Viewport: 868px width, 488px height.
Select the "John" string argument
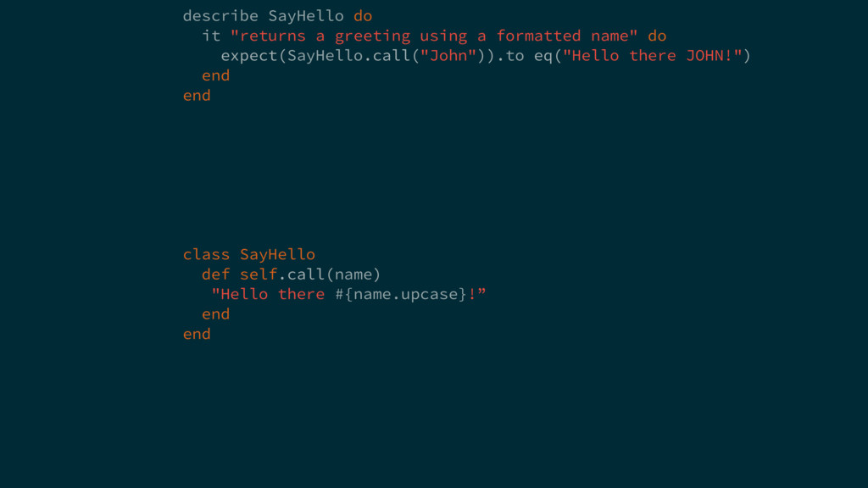point(448,56)
